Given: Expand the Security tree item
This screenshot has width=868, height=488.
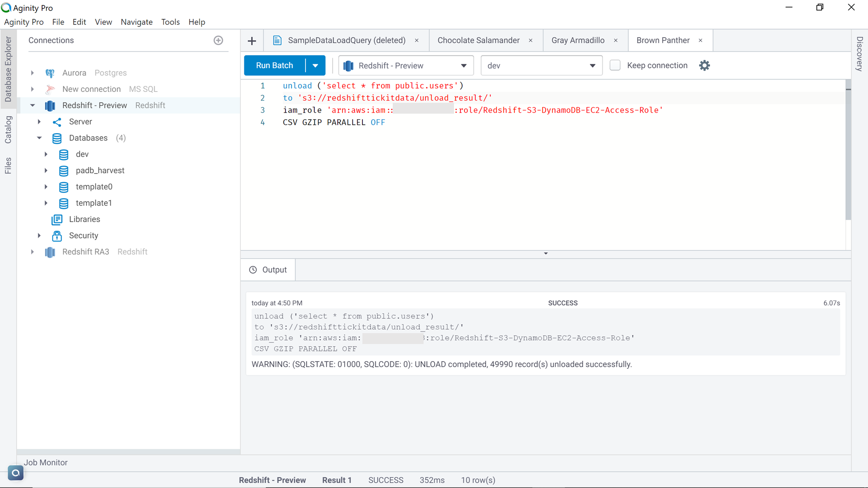Looking at the screenshot, I should pyautogui.click(x=39, y=236).
